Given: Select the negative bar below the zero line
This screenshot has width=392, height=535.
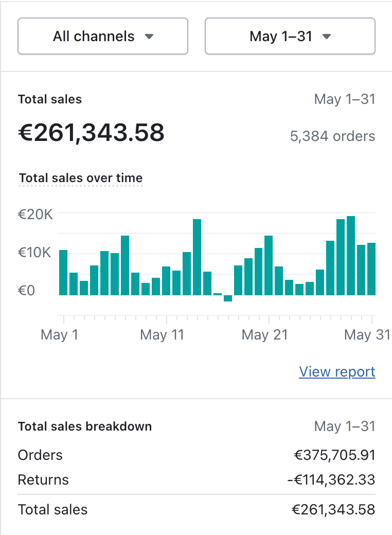Looking at the screenshot, I should tap(228, 298).
